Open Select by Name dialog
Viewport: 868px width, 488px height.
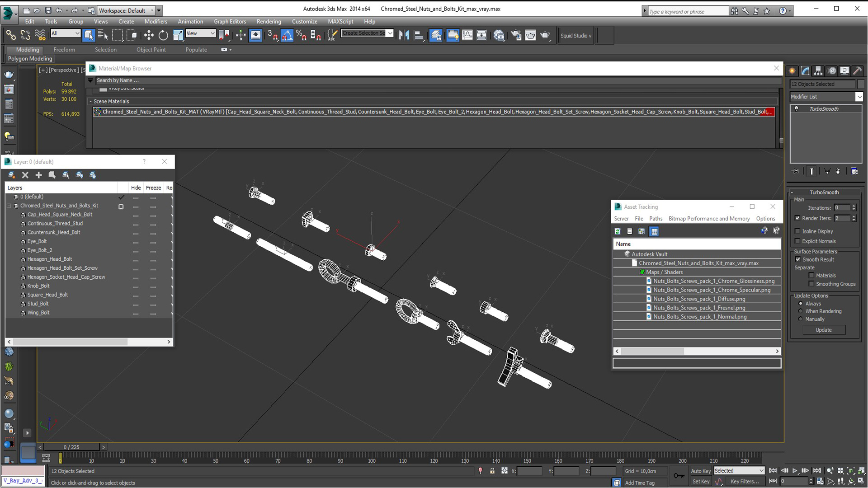pos(103,35)
